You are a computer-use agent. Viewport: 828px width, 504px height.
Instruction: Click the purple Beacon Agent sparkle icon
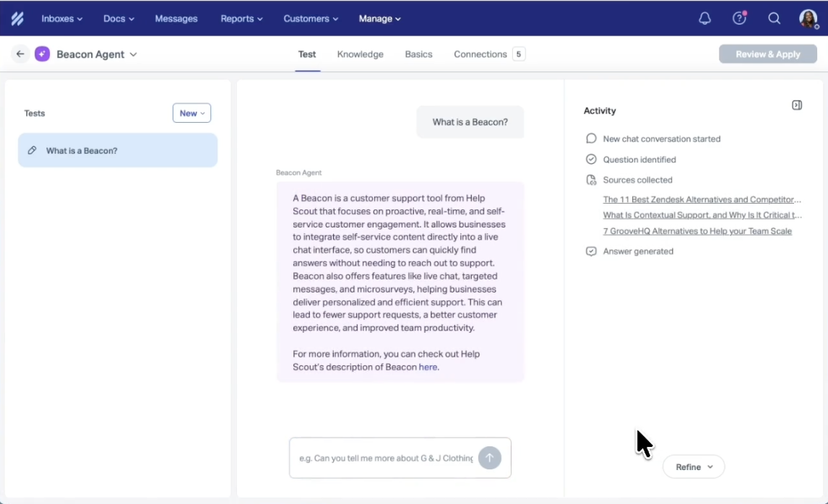click(x=42, y=54)
